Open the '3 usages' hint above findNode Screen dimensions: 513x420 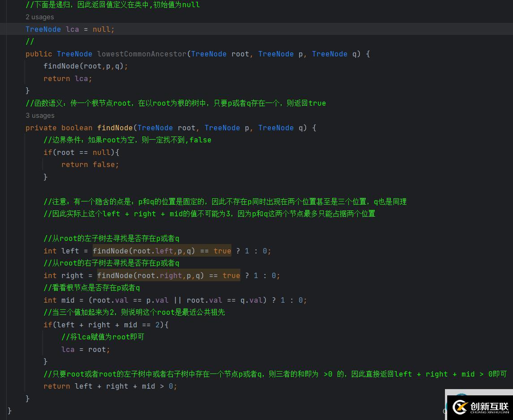(39, 116)
